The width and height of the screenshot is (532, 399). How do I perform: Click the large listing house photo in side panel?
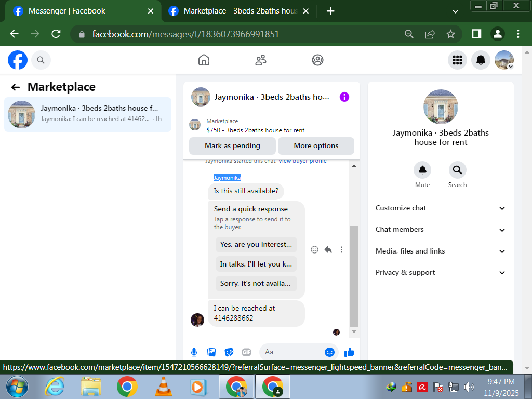[441, 107]
